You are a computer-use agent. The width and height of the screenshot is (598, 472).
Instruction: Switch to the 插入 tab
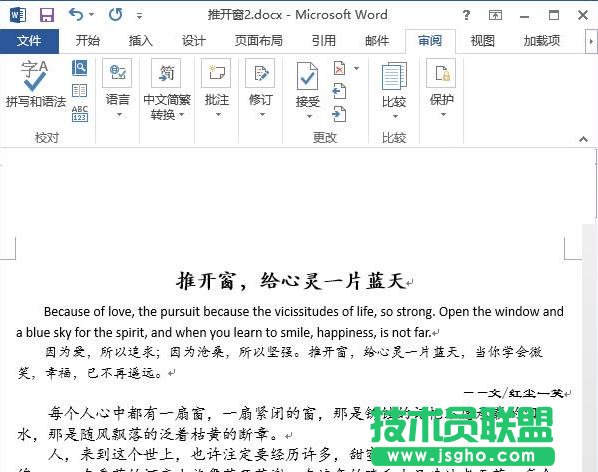(141, 40)
